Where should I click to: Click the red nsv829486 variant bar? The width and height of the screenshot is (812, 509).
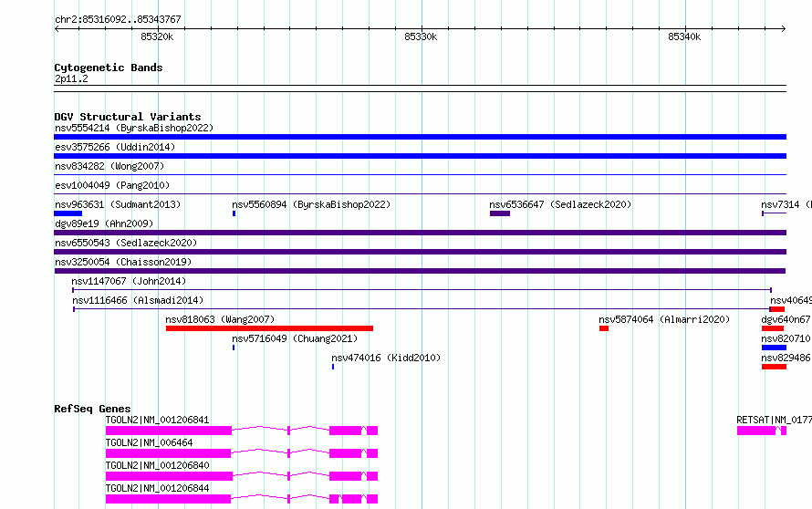(774, 367)
